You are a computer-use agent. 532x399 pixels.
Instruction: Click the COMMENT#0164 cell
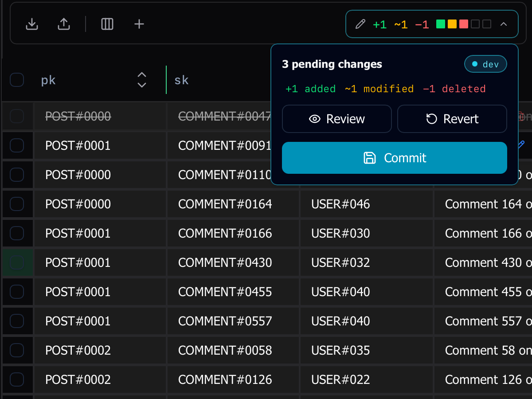pyautogui.click(x=233, y=204)
